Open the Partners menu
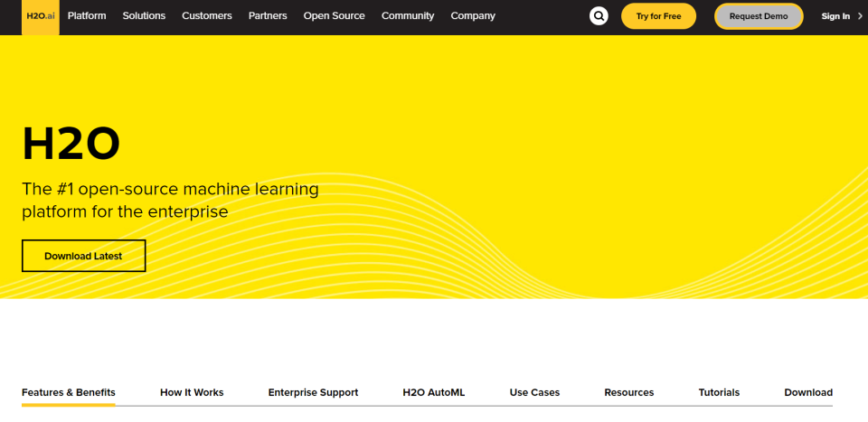The image size is (868, 422). point(268,16)
